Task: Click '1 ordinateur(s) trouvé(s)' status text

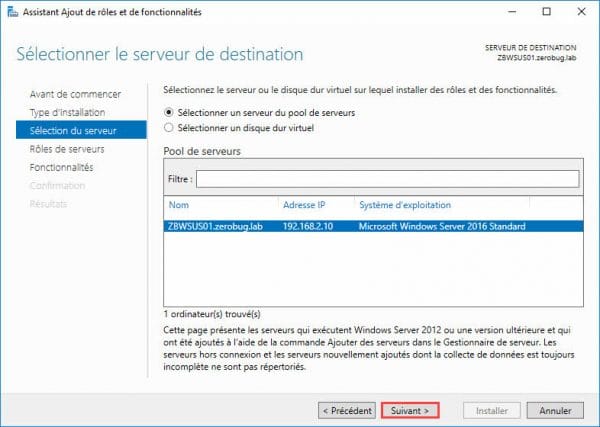Action: coord(212,314)
